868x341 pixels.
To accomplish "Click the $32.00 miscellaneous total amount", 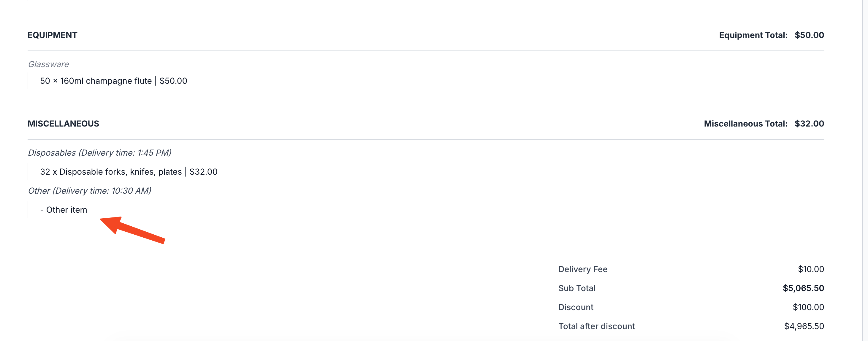I will click(809, 124).
